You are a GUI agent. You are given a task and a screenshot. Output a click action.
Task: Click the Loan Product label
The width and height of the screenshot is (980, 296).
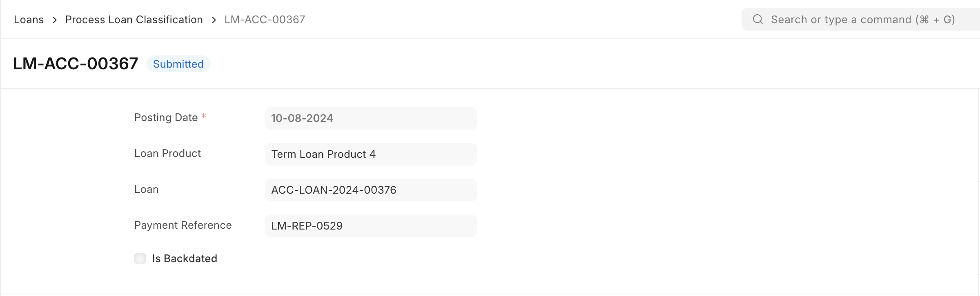coord(167,153)
